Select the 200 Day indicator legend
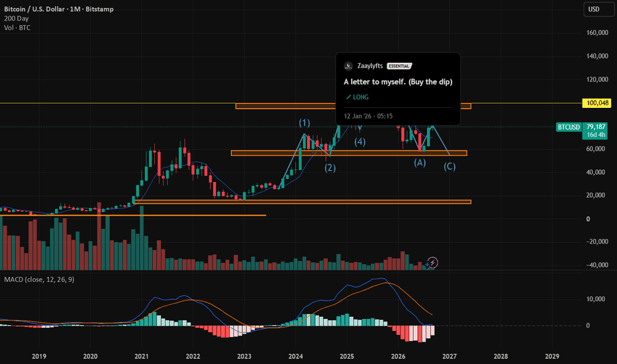This screenshot has height=364, width=617. coord(16,19)
